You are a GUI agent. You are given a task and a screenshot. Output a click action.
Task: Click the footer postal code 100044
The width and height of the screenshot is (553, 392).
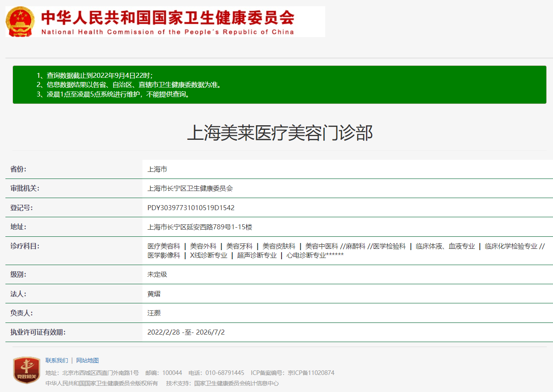coord(172,373)
